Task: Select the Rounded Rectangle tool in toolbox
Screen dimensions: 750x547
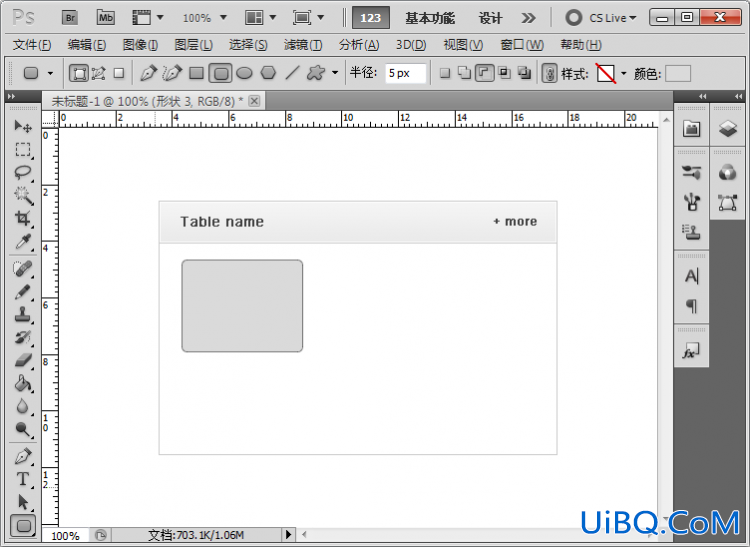Action: [23, 526]
